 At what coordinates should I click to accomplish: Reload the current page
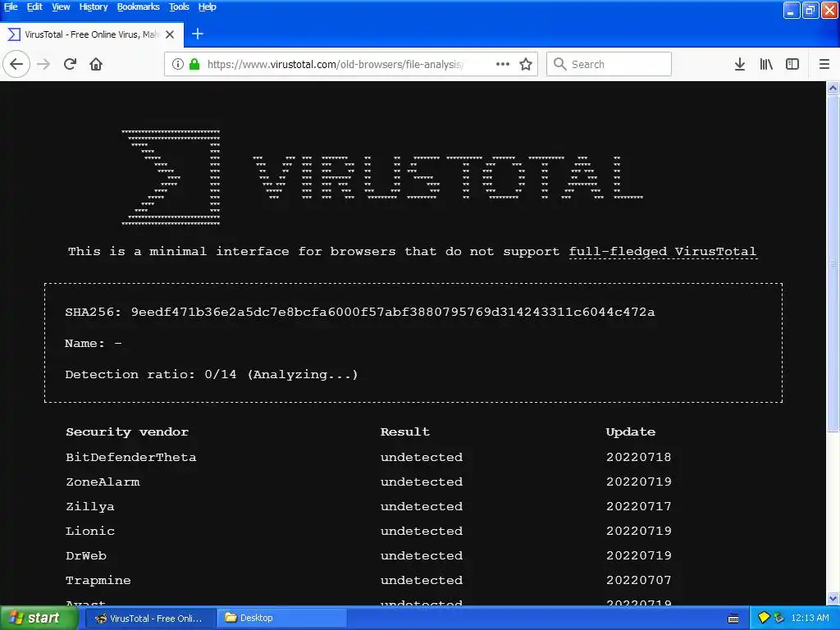tap(70, 64)
